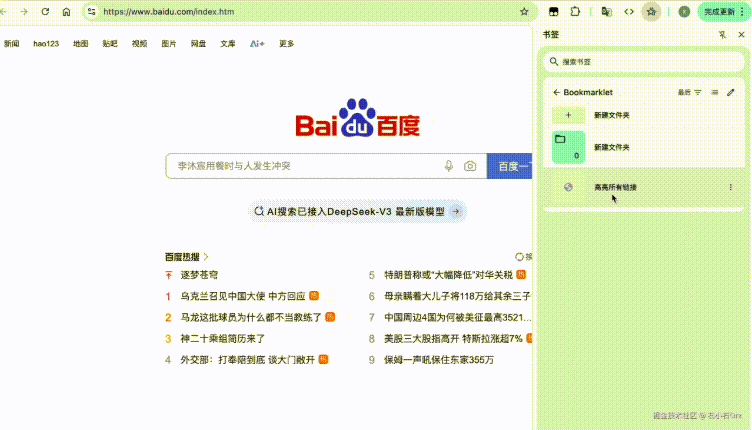Open the 最新 sort order dropdown
The height and width of the screenshot is (430, 752).
click(x=689, y=92)
